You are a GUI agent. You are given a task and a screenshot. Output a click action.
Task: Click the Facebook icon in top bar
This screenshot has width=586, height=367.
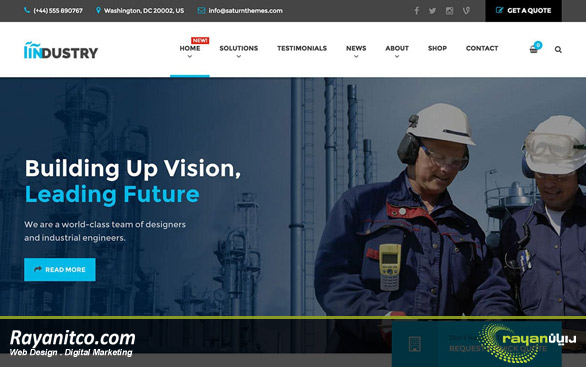point(416,11)
